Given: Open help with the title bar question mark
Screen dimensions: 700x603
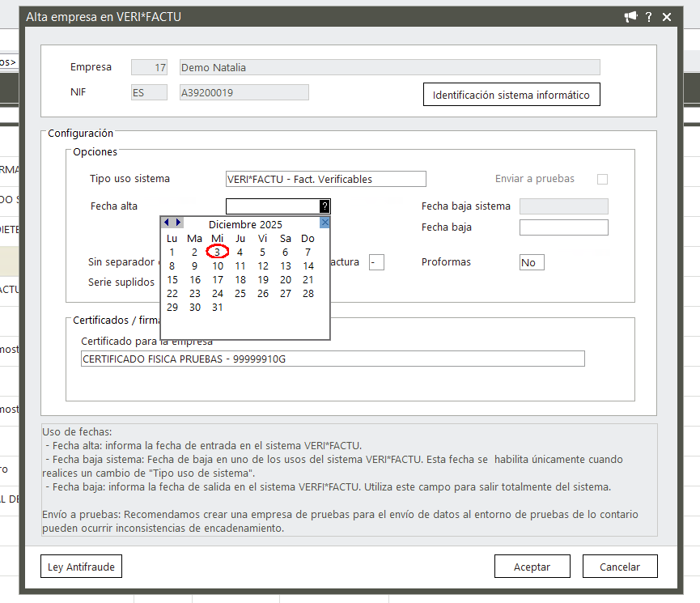Looking at the screenshot, I should point(649,17).
